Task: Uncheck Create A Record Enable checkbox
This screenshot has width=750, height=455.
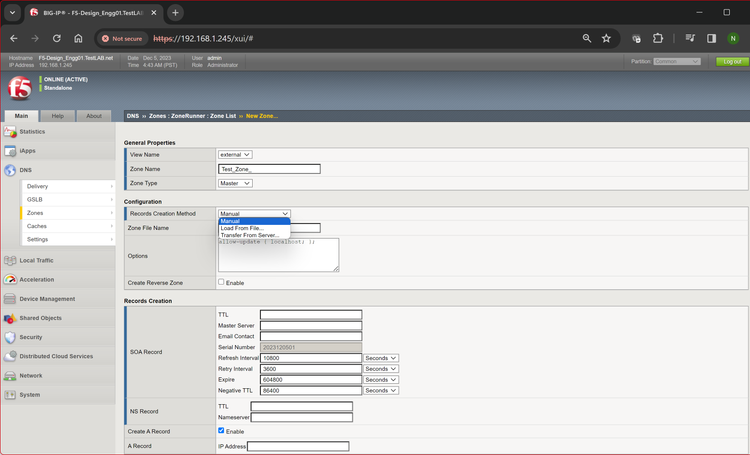Action: 222,431
